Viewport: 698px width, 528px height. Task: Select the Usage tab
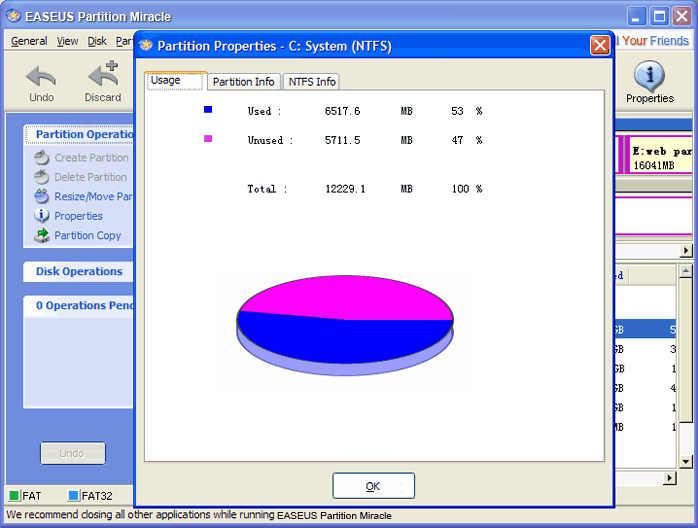(166, 81)
